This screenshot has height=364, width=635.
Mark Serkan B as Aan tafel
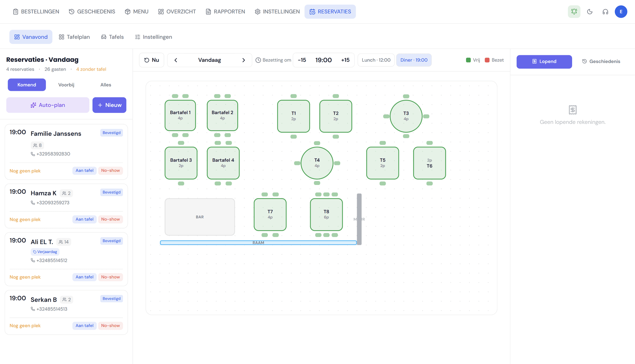tap(84, 326)
